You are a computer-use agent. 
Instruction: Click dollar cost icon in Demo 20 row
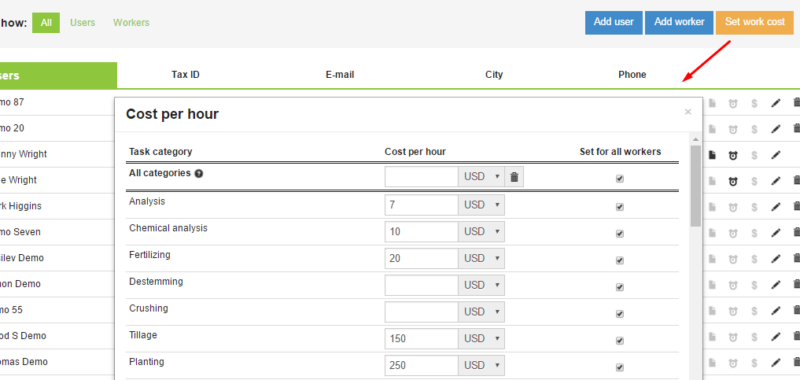click(754, 129)
